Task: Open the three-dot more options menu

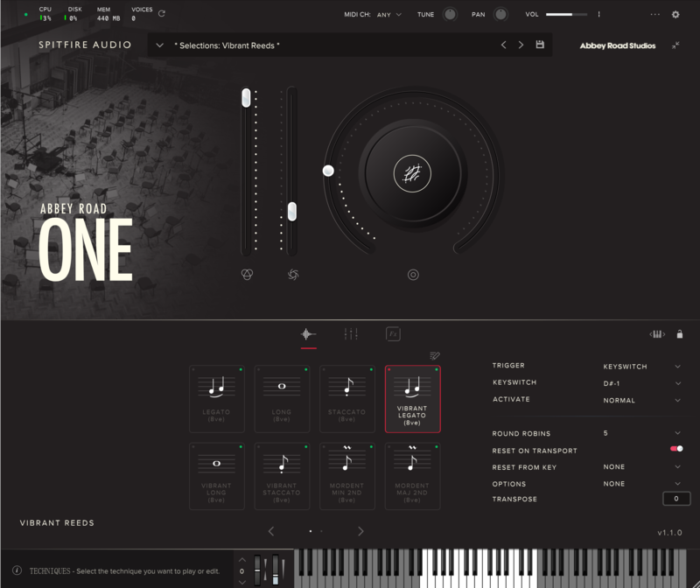Action: [654, 14]
